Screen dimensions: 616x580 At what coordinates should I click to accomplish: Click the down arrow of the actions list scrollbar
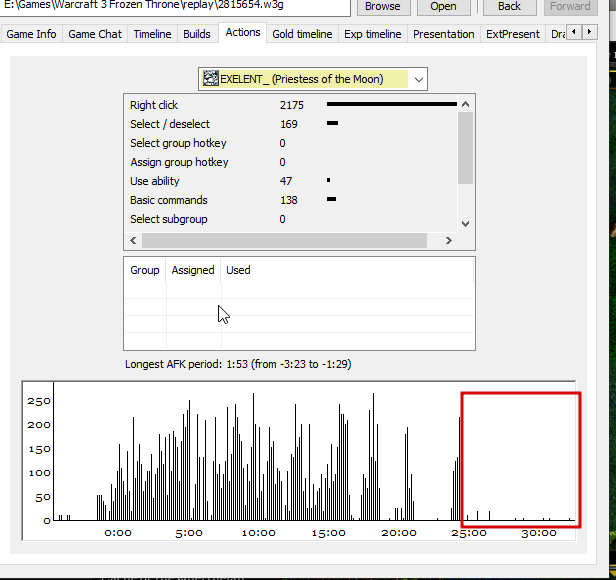pyautogui.click(x=466, y=224)
